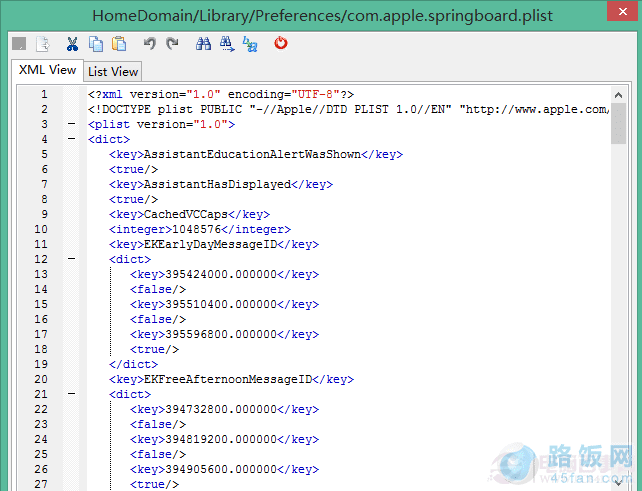Click the AssistantHasDisplayed key text
This screenshot has width=642, height=491.
[x=217, y=184]
